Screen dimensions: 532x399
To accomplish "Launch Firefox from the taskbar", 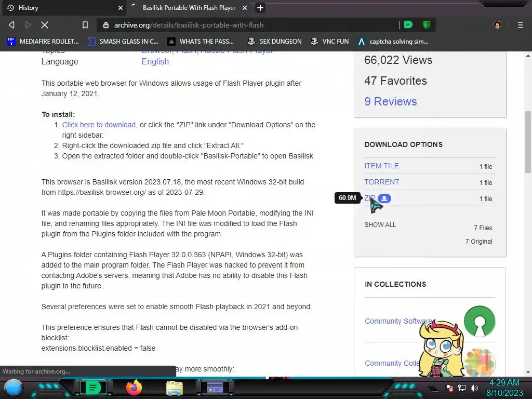I will pos(134,388).
